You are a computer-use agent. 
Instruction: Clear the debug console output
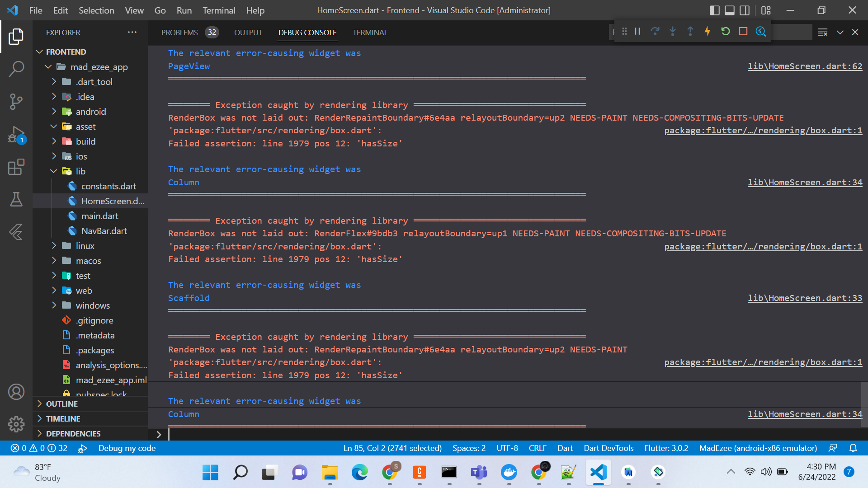[823, 32]
